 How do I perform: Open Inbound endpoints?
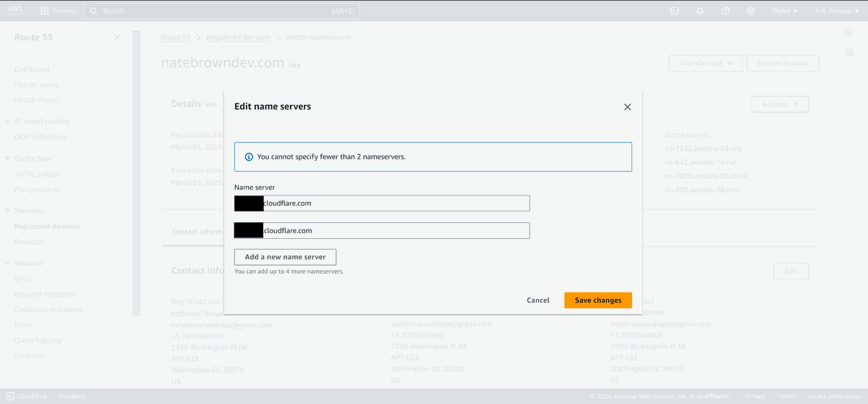tap(45, 294)
